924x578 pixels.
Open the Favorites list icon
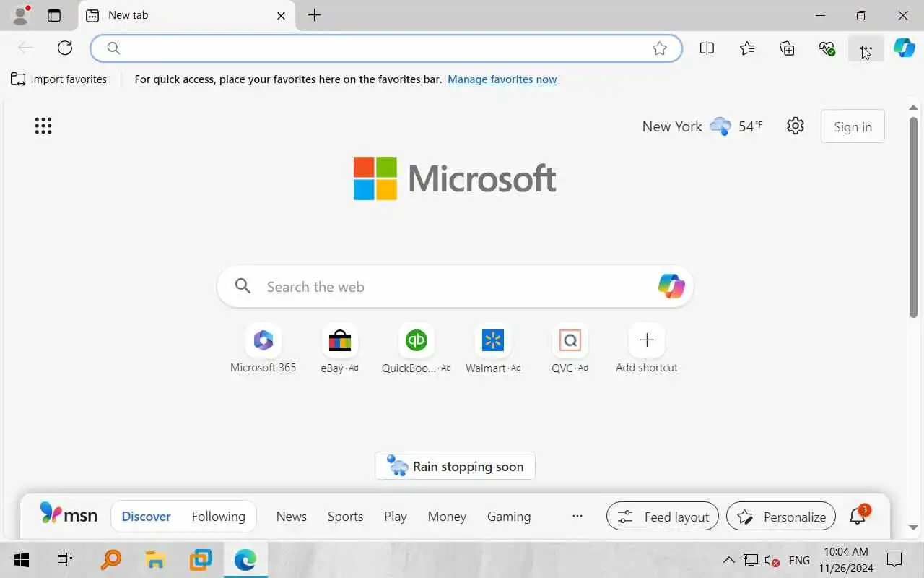click(747, 48)
